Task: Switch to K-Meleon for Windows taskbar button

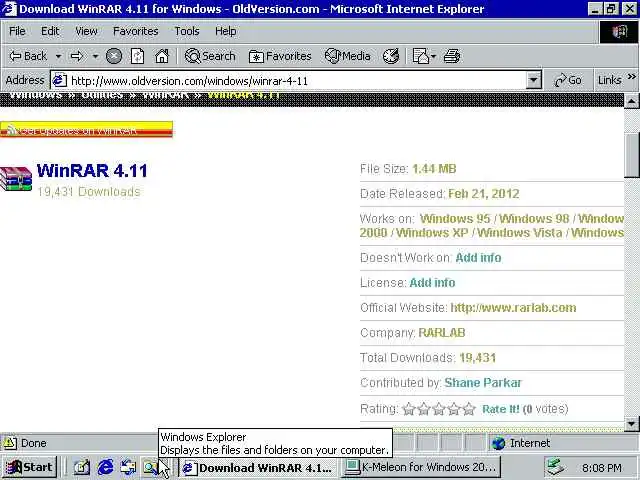Action: pos(421,467)
